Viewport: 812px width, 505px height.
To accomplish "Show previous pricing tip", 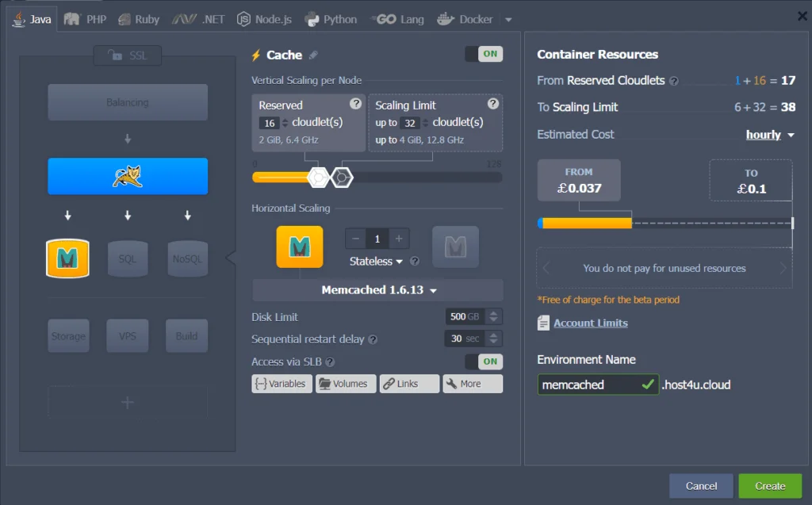I will pos(546,268).
